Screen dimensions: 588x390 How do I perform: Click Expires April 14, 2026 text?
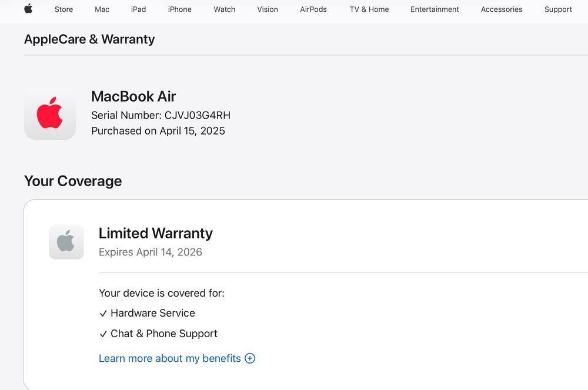151,252
